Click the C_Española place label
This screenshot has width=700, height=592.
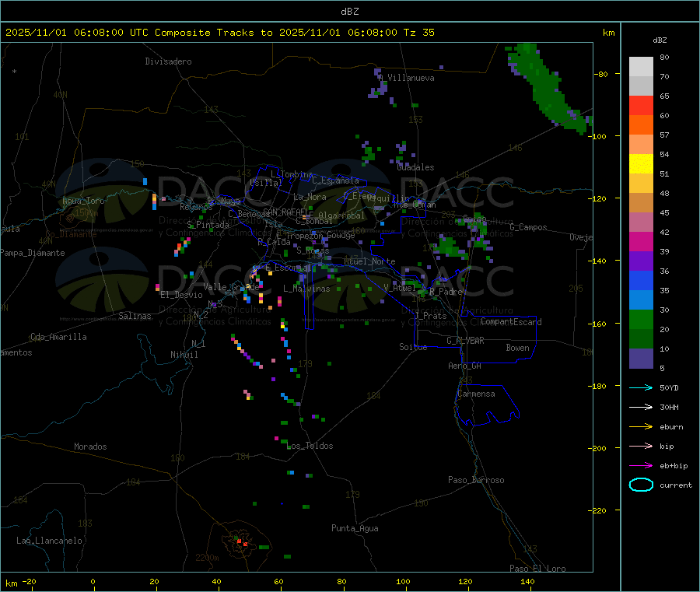pyautogui.click(x=336, y=180)
